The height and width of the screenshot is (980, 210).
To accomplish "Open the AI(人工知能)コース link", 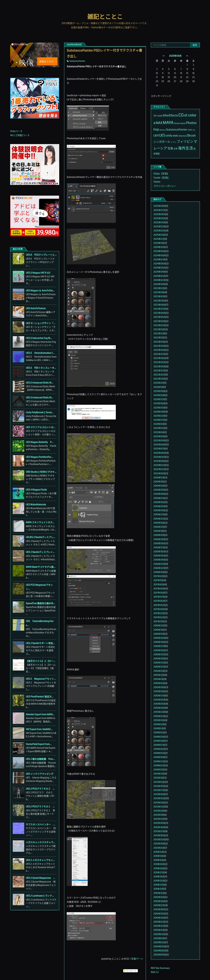I will (20, 135).
